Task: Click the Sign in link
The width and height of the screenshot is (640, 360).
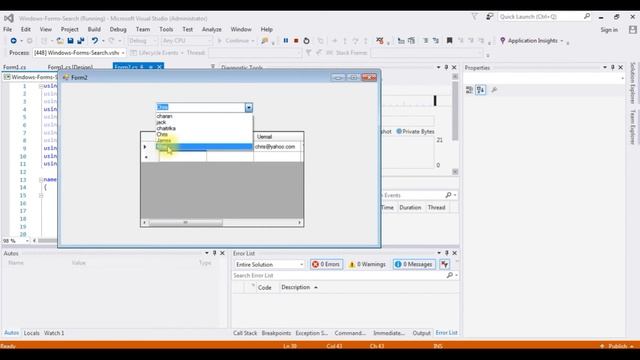Action: pos(609,30)
